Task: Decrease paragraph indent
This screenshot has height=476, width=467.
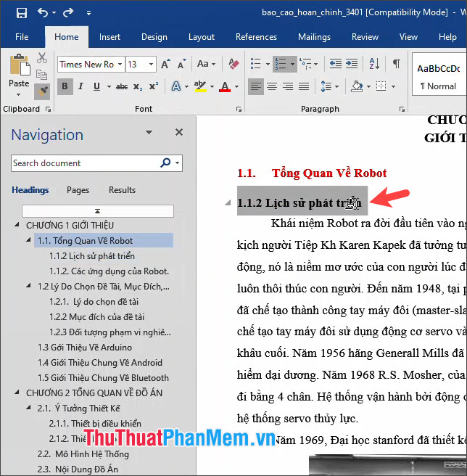Action: coord(335,64)
